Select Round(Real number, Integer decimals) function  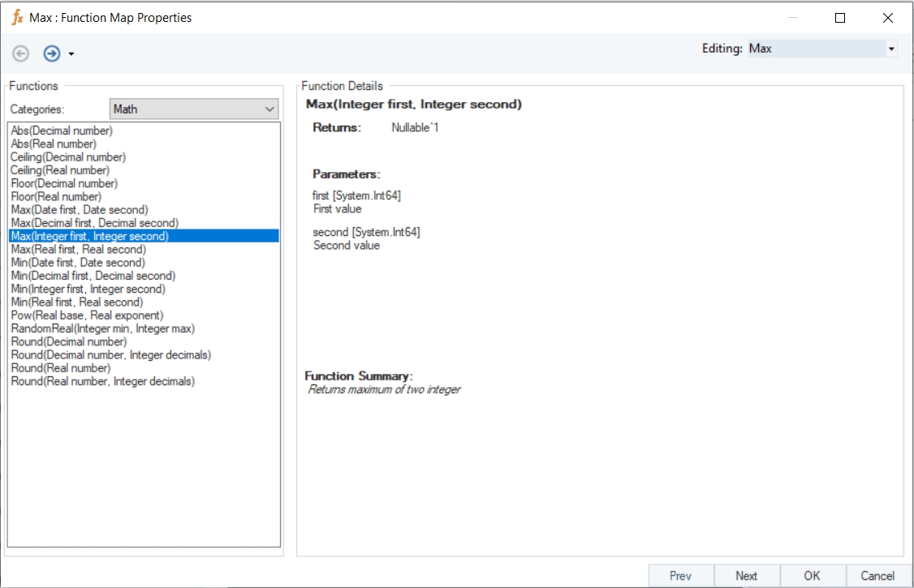coord(102,381)
